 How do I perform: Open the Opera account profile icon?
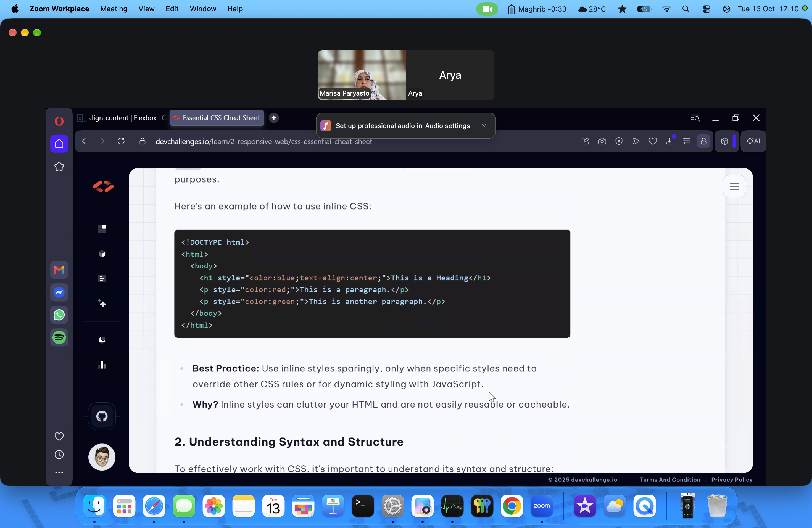703,141
